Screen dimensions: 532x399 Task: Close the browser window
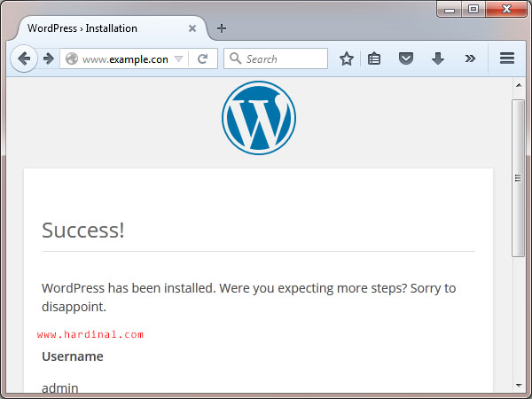(506, 9)
